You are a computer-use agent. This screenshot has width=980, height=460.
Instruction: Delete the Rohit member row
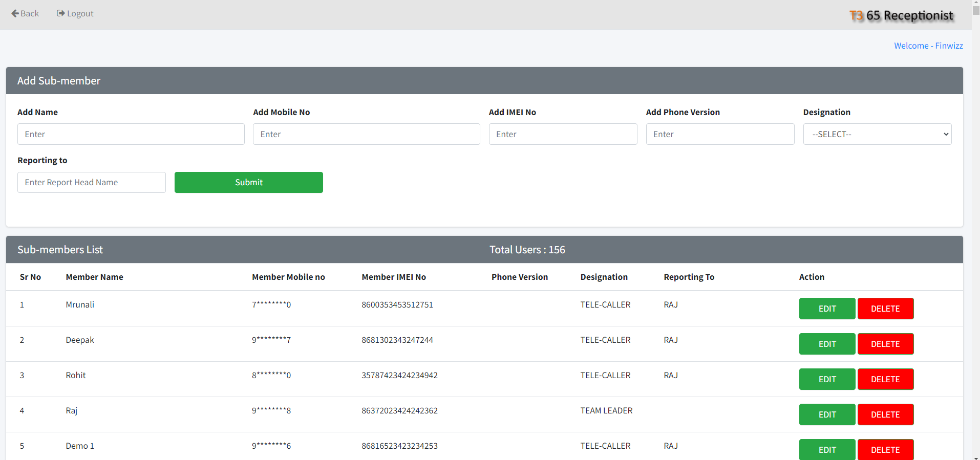point(885,379)
